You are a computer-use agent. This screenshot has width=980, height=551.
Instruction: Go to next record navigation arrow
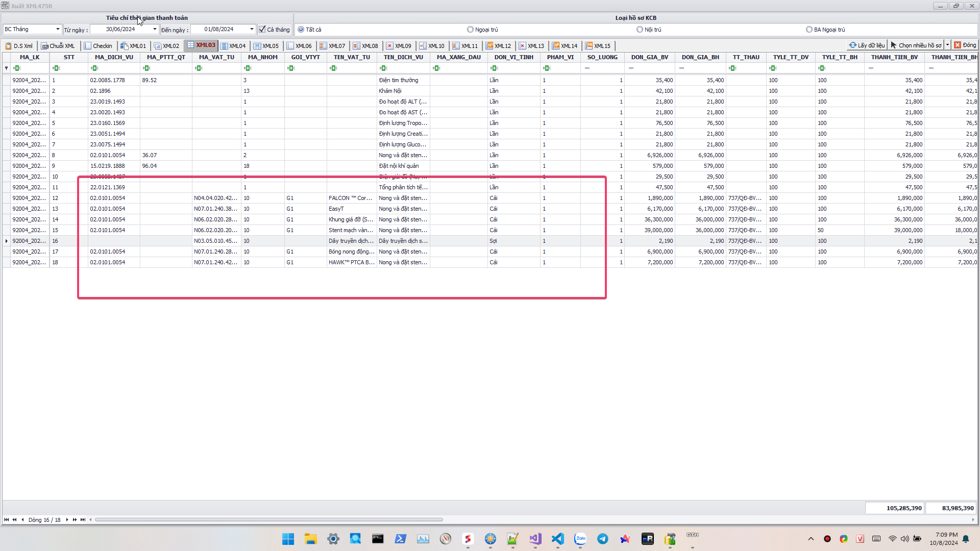click(67, 520)
